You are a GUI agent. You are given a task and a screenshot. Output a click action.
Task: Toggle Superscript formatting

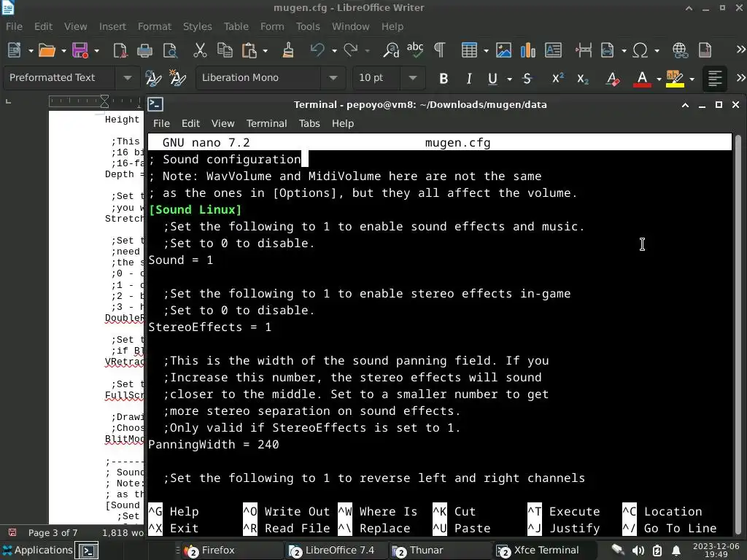558,79
